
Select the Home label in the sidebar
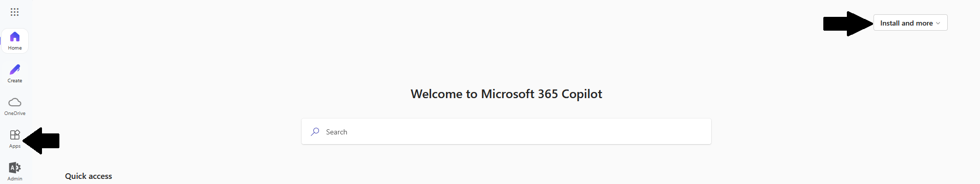[15, 48]
